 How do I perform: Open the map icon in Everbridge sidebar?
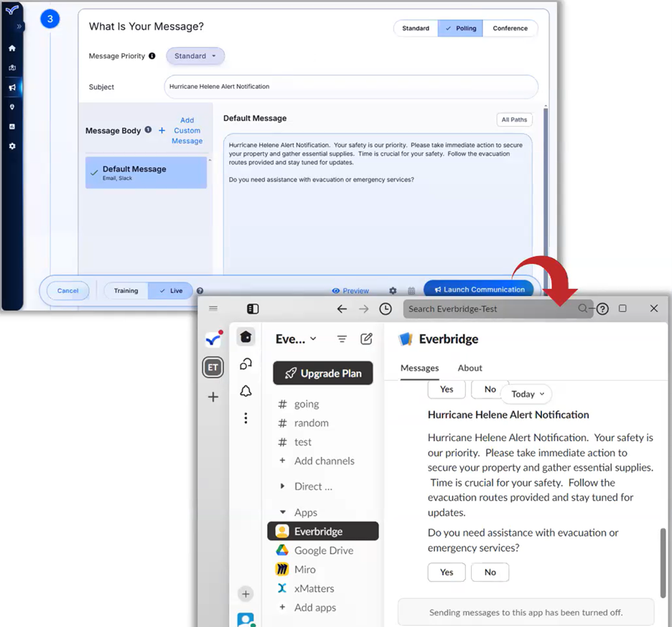pos(12,67)
